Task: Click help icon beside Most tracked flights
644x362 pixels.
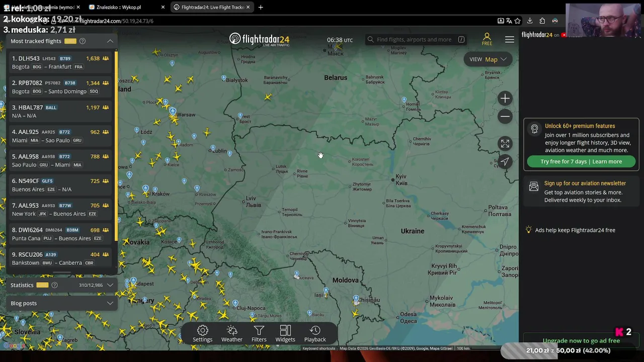Action: coord(83,41)
